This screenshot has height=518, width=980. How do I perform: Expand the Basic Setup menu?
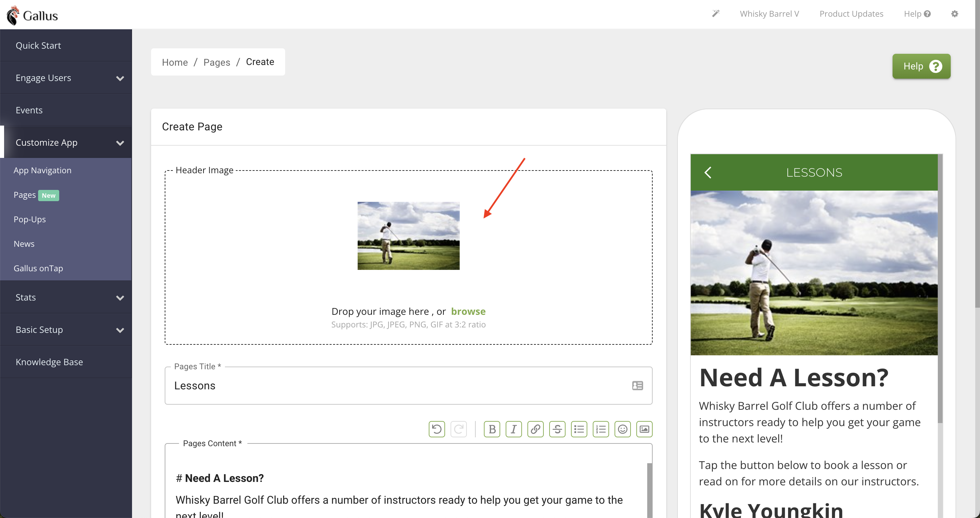66,329
